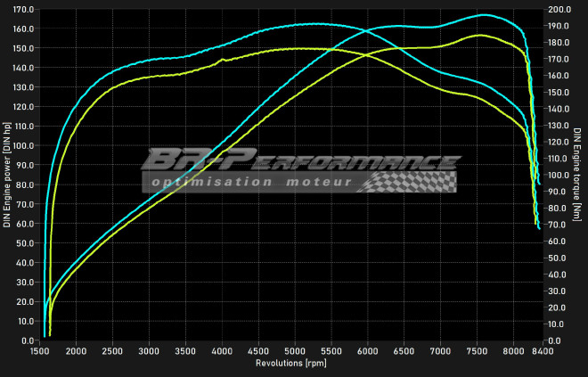Viewport: 588px width, 377px height.
Task: Select the "DIN Engine power [DIN hp]" axis title
Action: tap(7, 176)
